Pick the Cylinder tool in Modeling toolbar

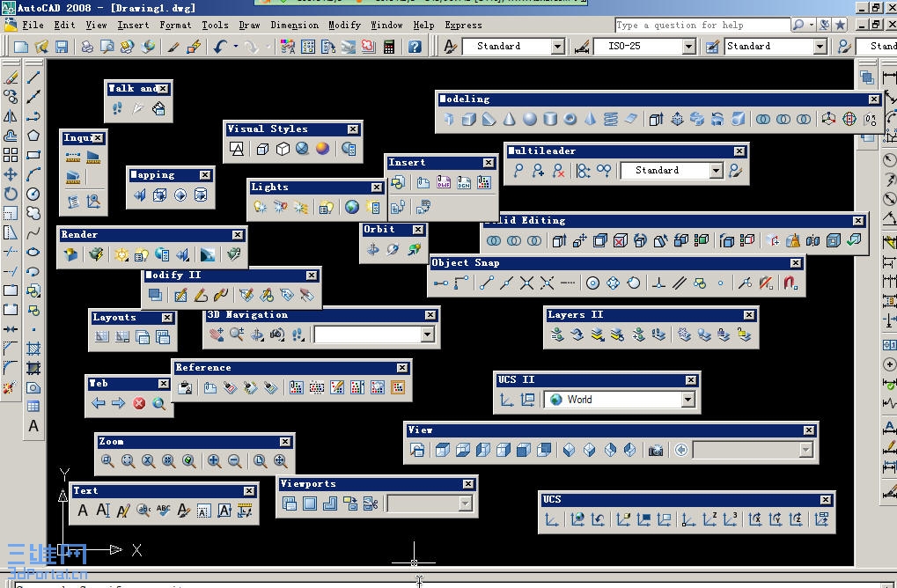point(550,119)
